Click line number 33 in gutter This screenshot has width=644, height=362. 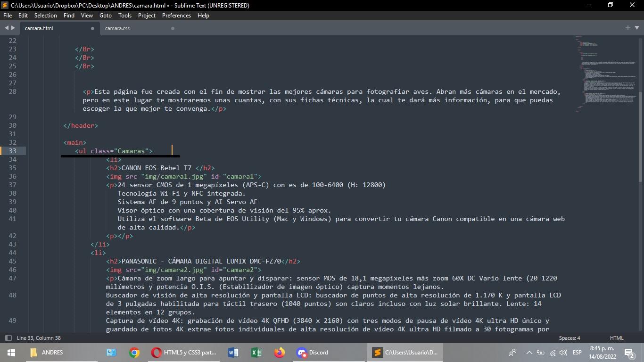tap(13, 151)
